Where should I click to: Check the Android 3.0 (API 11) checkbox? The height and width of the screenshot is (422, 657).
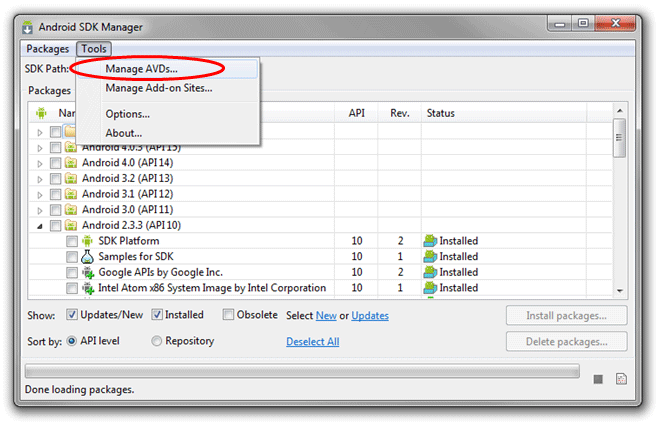point(55,210)
